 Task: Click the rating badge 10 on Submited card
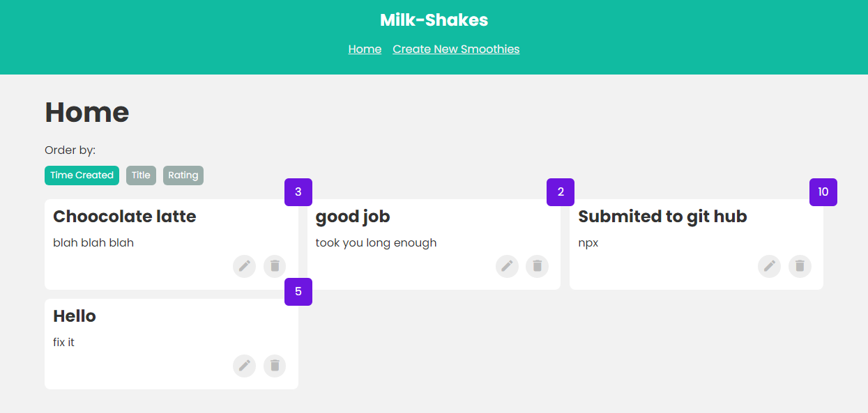tap(823, 192)
